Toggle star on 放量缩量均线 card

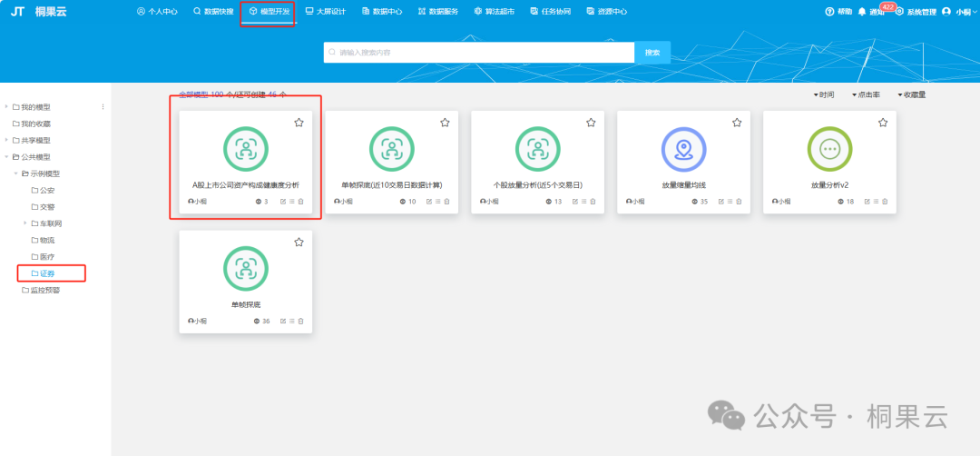pyautogui.click(x=737, y=123)
